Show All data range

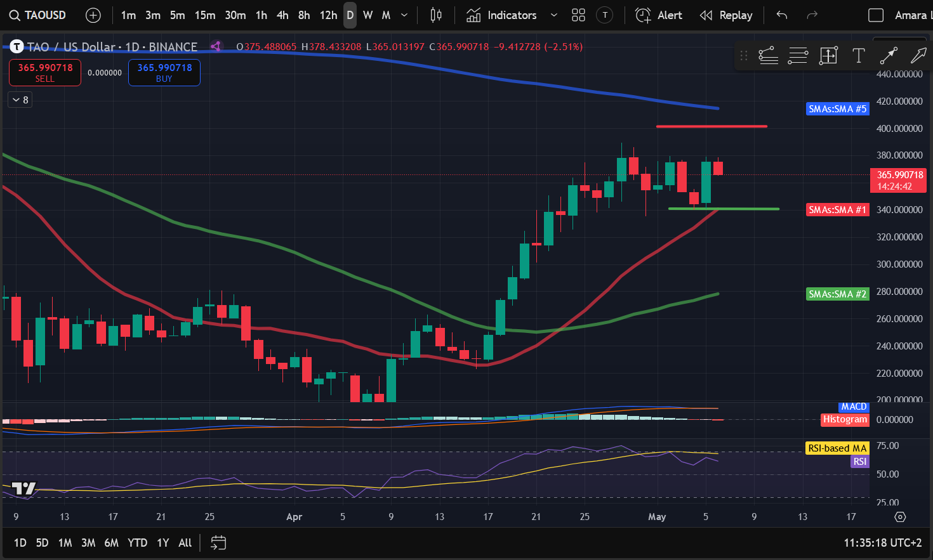pyautogui.click(x=185, y=543)
